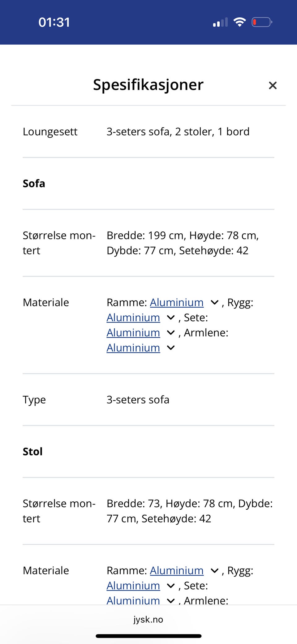
Task: Expand the Ramme Aluminium dropdown under Sofa
Action: pos(215,303)
